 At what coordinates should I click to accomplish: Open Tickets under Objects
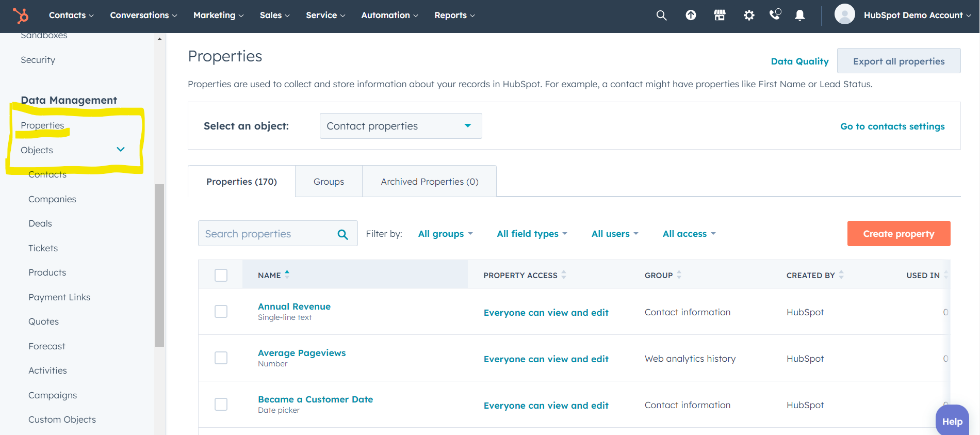point(43,248)
